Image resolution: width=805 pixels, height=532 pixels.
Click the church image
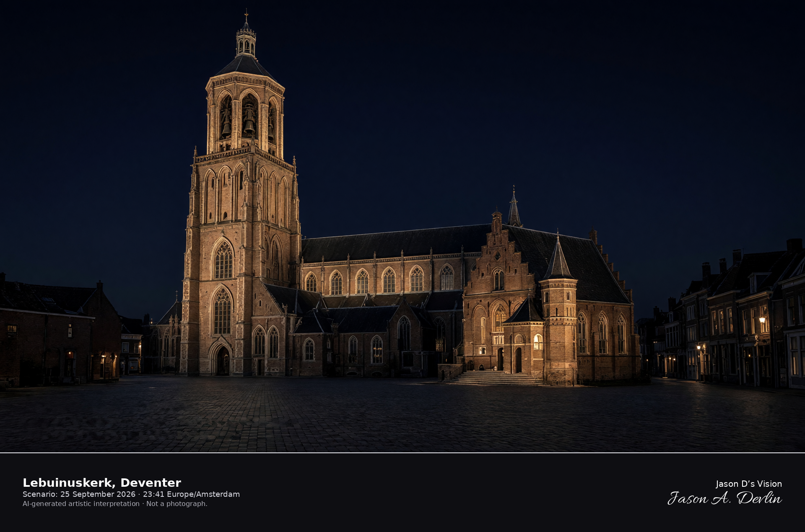click(x=402, y=226)
